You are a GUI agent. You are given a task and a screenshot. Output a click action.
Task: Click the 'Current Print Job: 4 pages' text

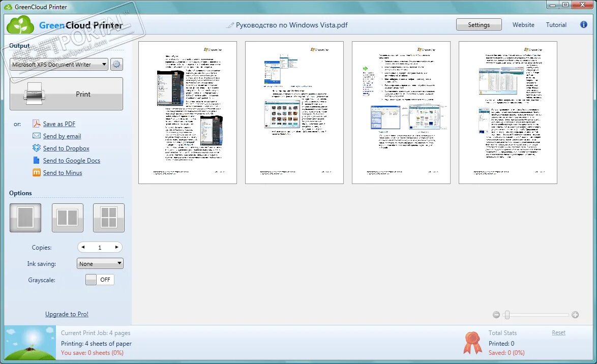point(96,333)
